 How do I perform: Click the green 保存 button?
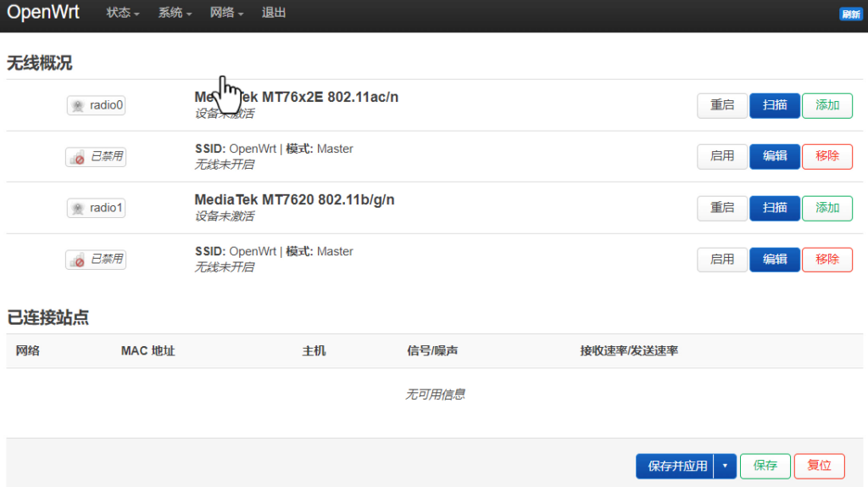[765, 466]
